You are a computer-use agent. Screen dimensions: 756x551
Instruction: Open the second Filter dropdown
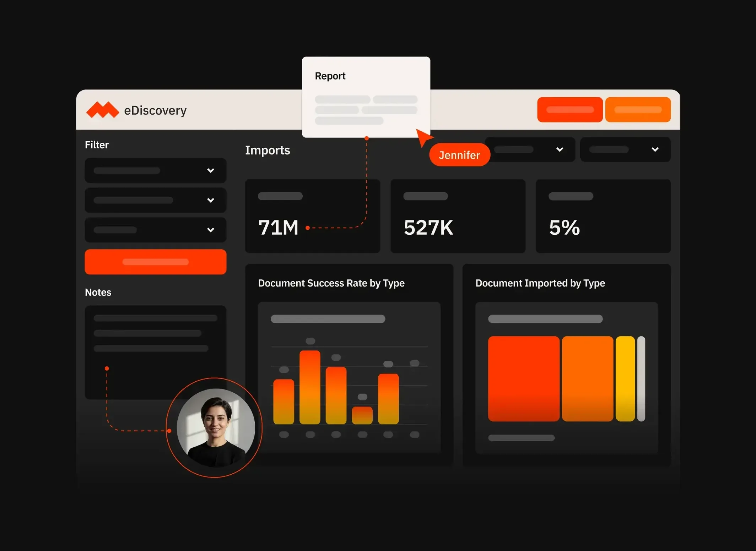click(x=155, y=200)
